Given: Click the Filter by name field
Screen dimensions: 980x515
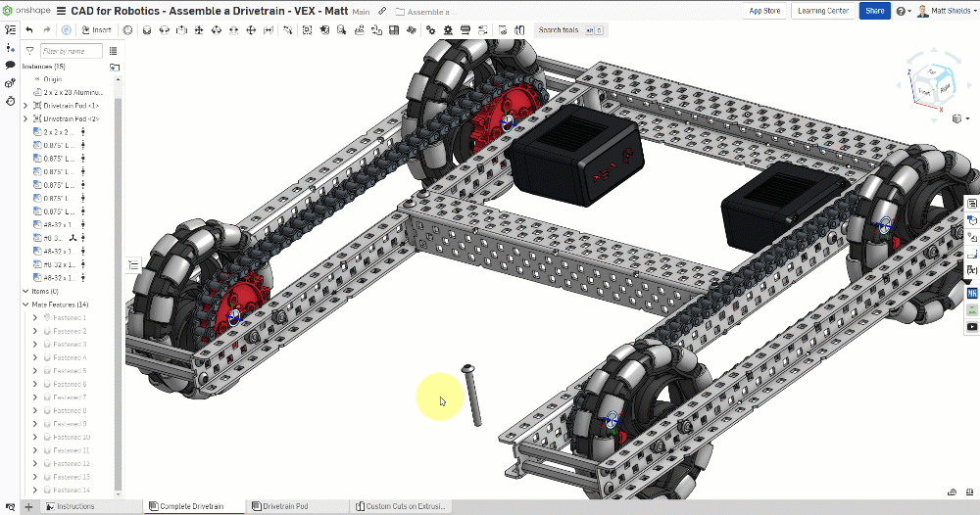Looking at the screenshot, I should coord(72,51).
